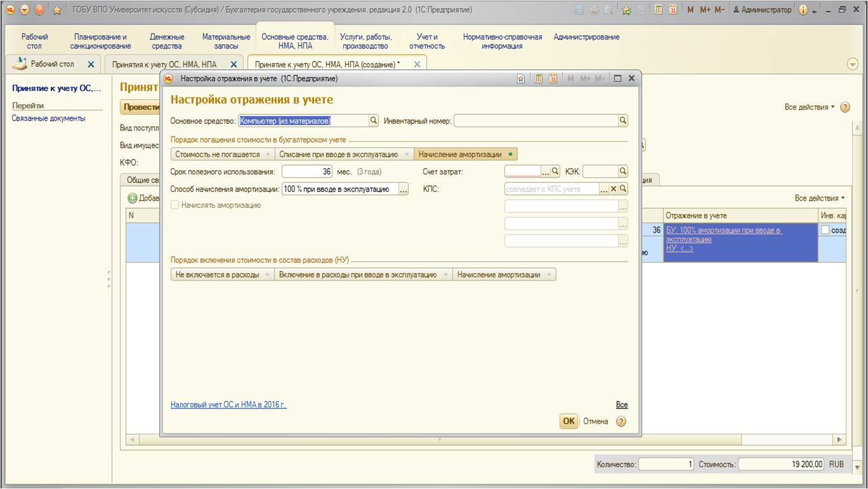The width and height of the screenshot is (868, 489).
Task: Confirm the dialog with the OK button
Action: (569, 421)
